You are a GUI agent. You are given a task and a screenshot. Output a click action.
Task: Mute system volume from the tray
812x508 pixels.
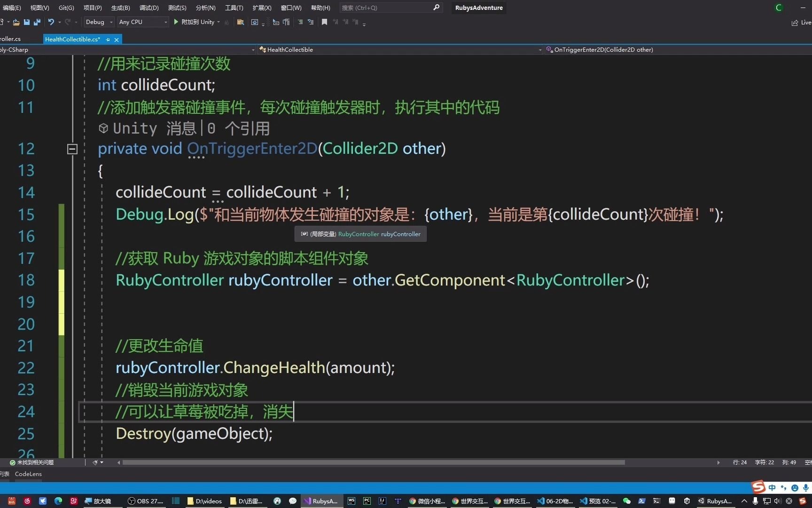click(x=777, y=501)
